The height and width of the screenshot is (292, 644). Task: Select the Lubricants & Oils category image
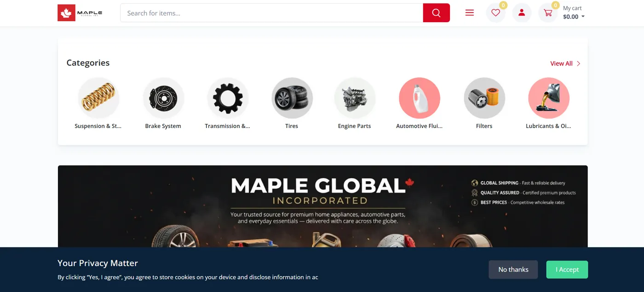pyautogui.click(x=549, y=98)
